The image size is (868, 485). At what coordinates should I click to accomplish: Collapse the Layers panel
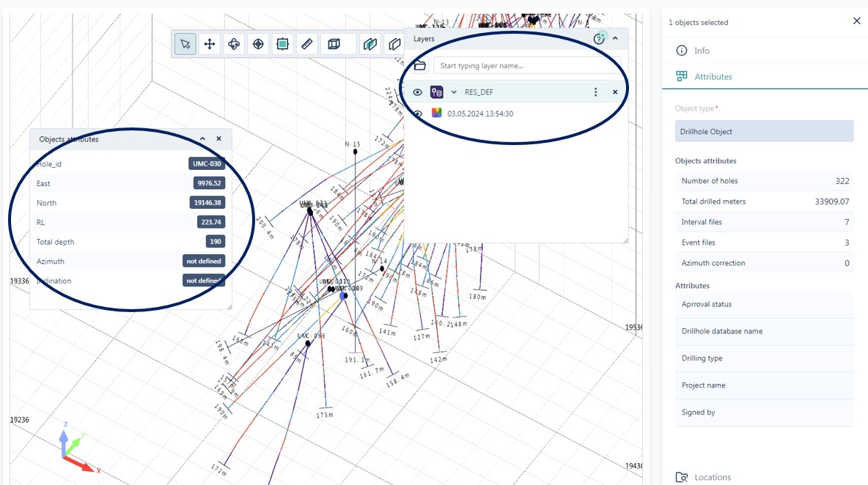tap(615, 38)
